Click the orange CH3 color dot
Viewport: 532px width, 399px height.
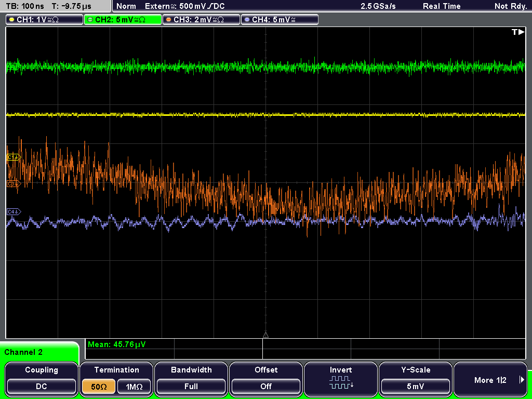[x=169, y=20]
